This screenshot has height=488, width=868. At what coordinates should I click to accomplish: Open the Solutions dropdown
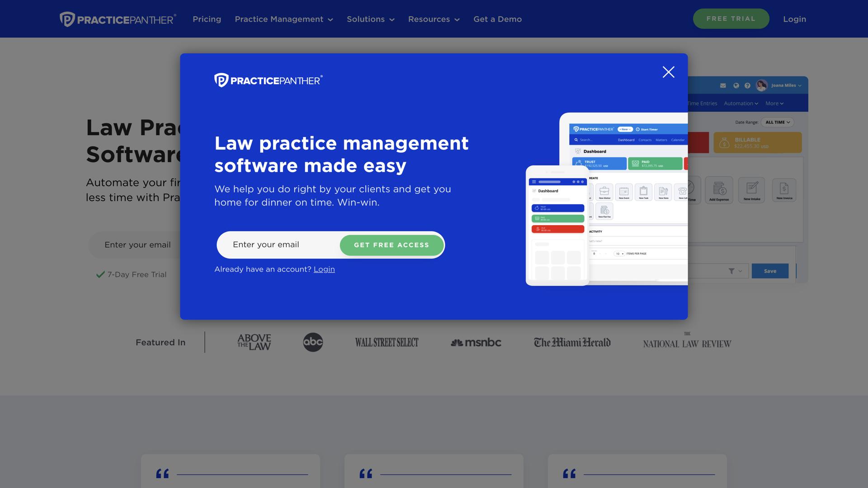coord(370,19)
